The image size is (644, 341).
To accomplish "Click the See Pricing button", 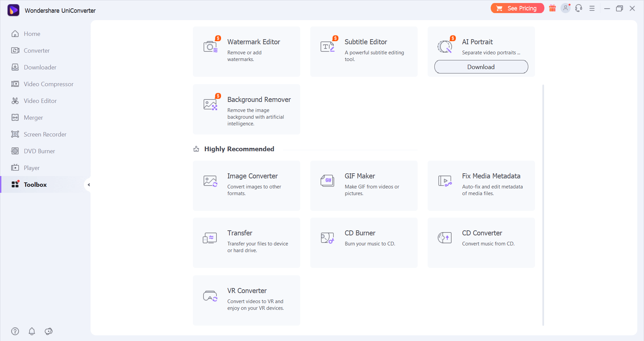I will coord(517,8).
